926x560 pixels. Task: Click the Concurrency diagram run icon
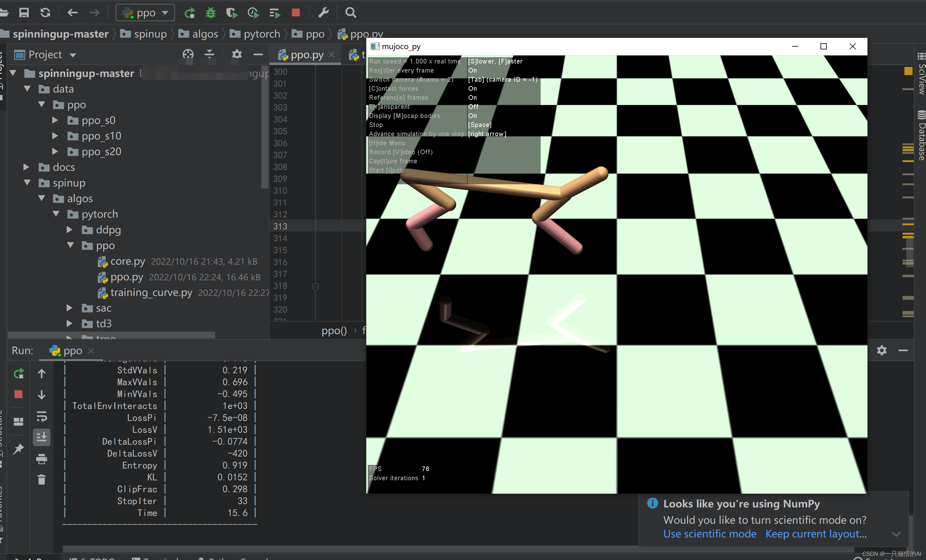(x=275, y=13)
